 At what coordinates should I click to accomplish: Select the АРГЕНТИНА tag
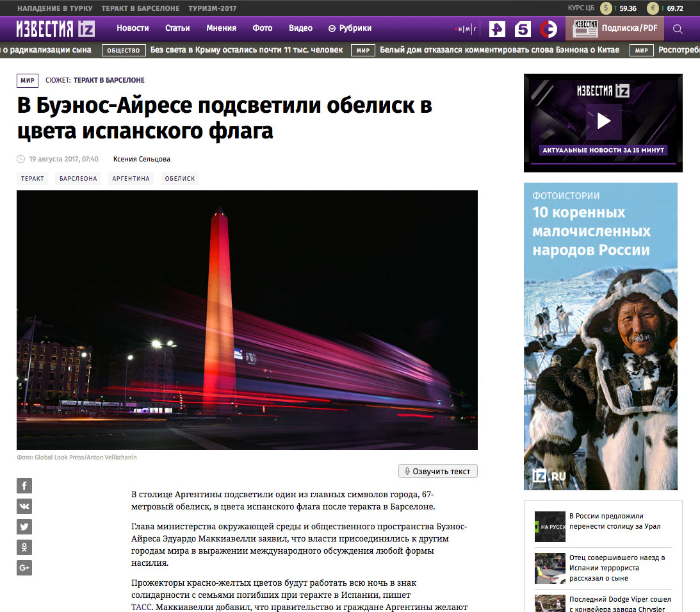(x=131, y=179)
